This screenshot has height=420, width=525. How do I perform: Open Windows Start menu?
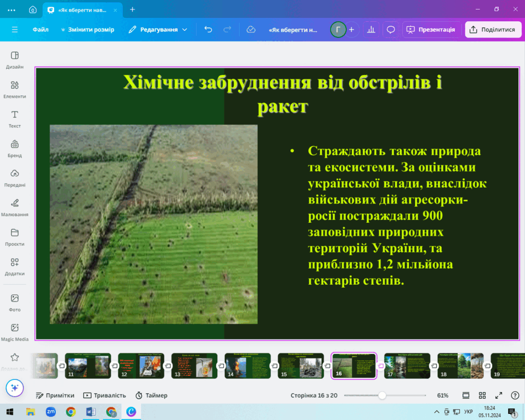[9, 412]
